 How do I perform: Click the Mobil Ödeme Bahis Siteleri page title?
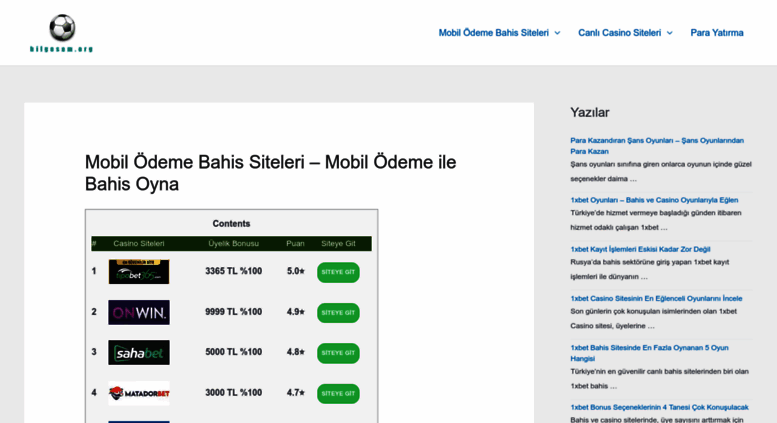click(x=271, y=173)
